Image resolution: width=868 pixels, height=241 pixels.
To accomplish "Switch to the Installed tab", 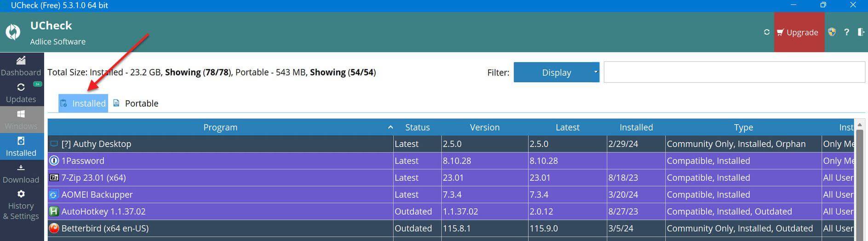I will point(83,103).
